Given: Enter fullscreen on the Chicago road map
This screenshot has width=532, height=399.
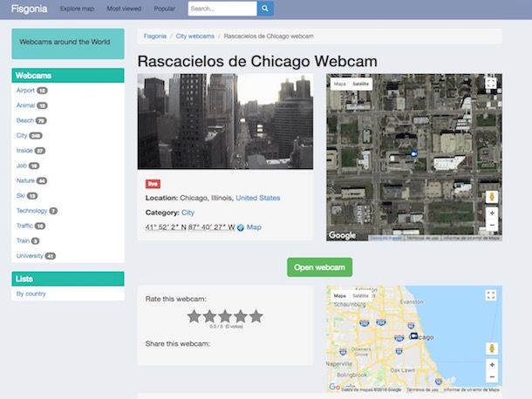Looking at the screenshot, I should pos(491,296).
